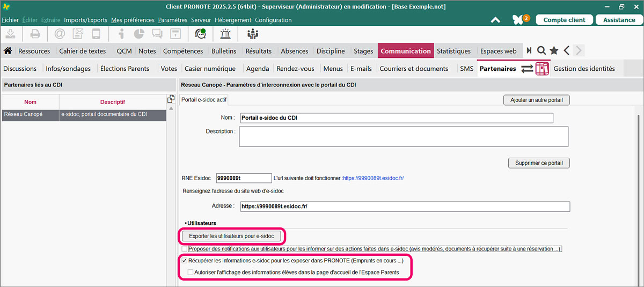
Task: Click the Adresse URL input field
Action: pyautogui.click(x=405, y=207)
